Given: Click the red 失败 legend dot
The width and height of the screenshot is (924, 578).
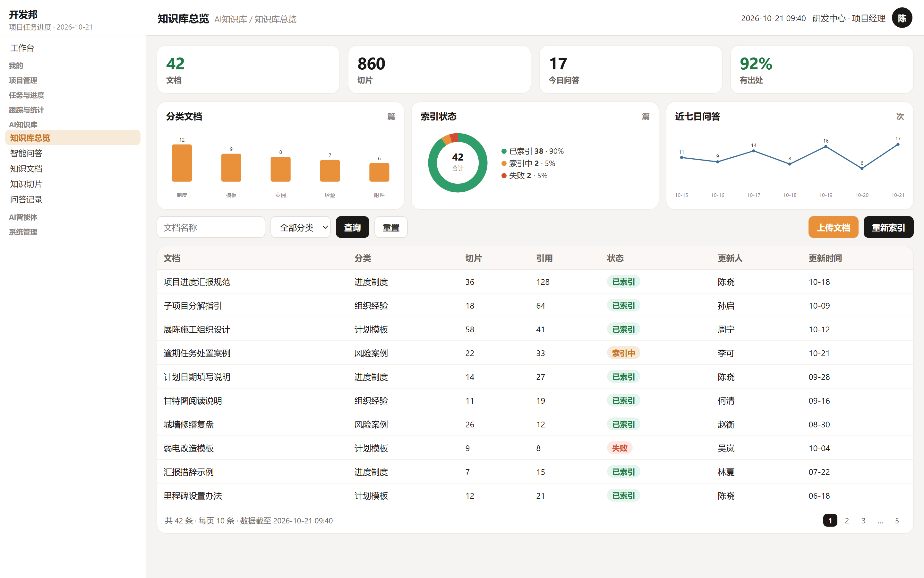Looking at the screenshot, I should click(x=504, y=176).
